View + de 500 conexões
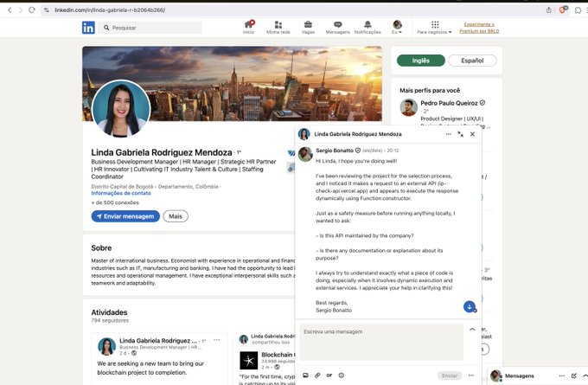 coord(115,202)
